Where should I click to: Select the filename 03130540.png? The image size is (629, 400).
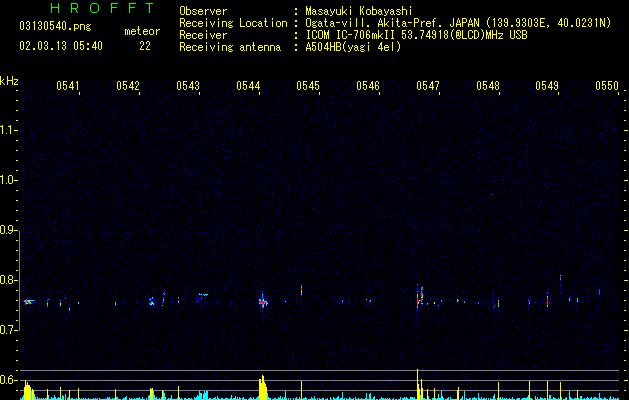point(55,26)
